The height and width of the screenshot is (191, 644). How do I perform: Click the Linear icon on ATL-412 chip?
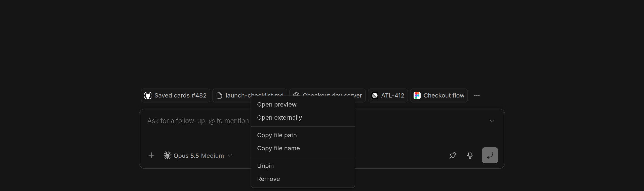pyautogui.click(x=375, y=95)
